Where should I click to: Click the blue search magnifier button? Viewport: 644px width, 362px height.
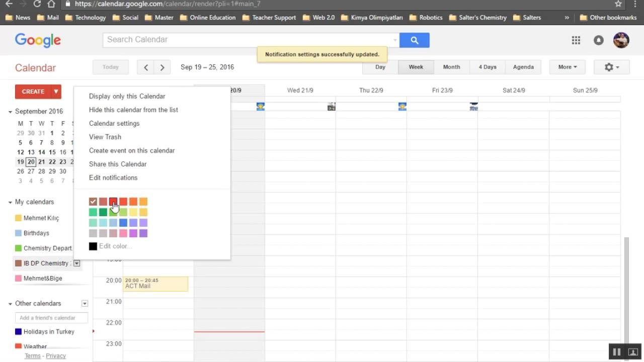pyautogui.click(x=415, y=40)
